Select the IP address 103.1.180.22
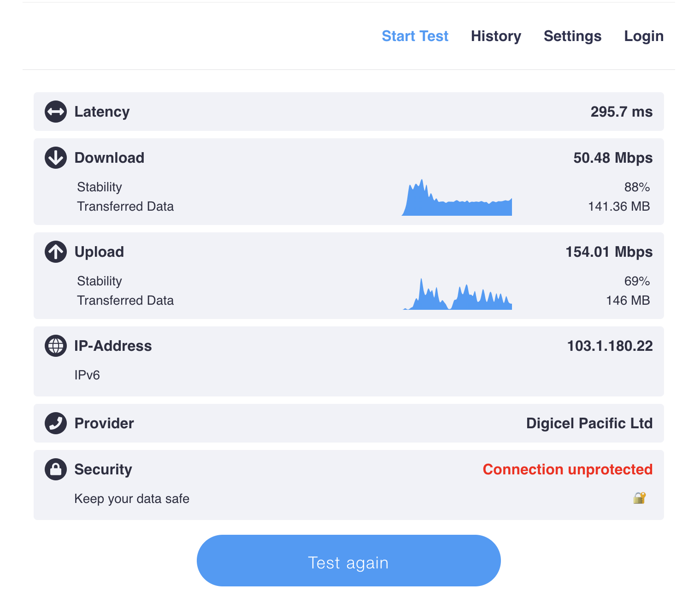 (610, 346)
